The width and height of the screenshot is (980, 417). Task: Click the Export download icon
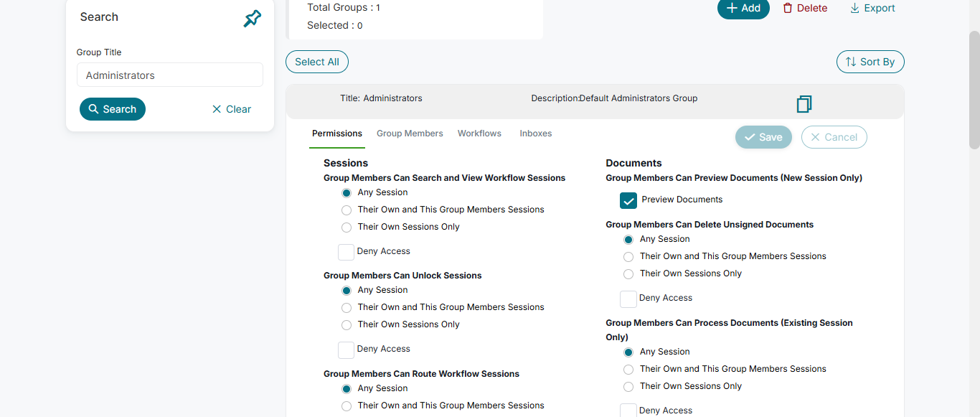click(x=854, y=8)
